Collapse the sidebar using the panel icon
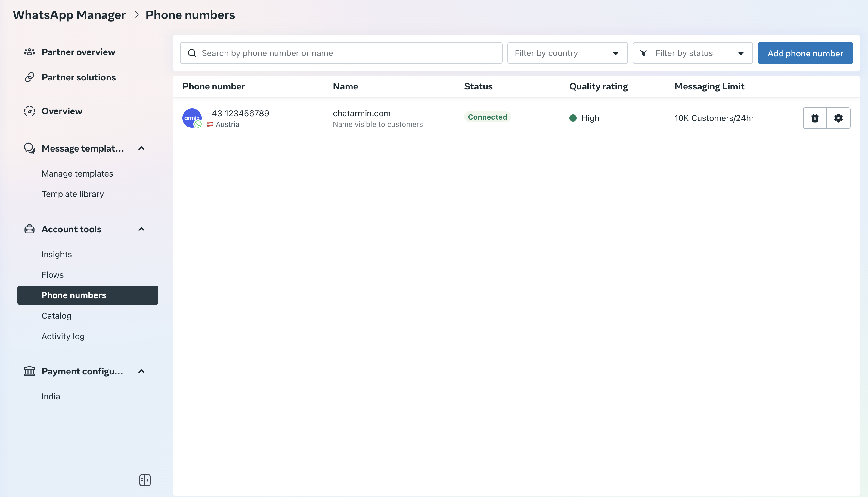 pos(145,480)
